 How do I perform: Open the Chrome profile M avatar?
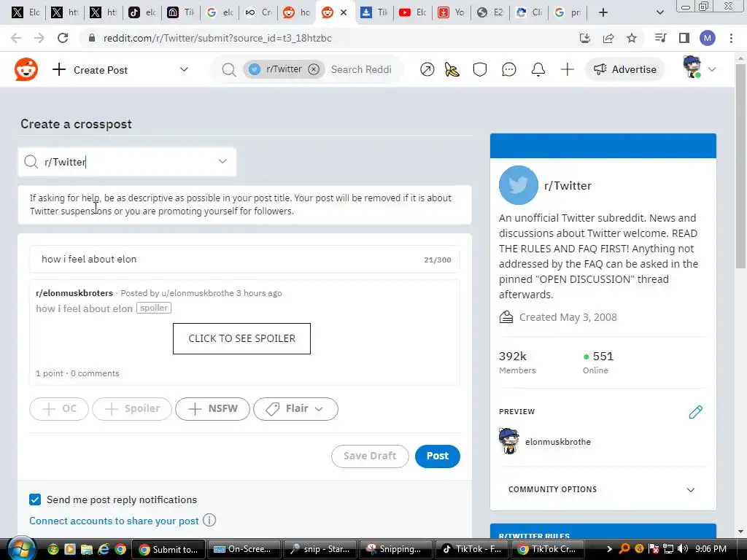pyautogui.click(x=708, y=38)
